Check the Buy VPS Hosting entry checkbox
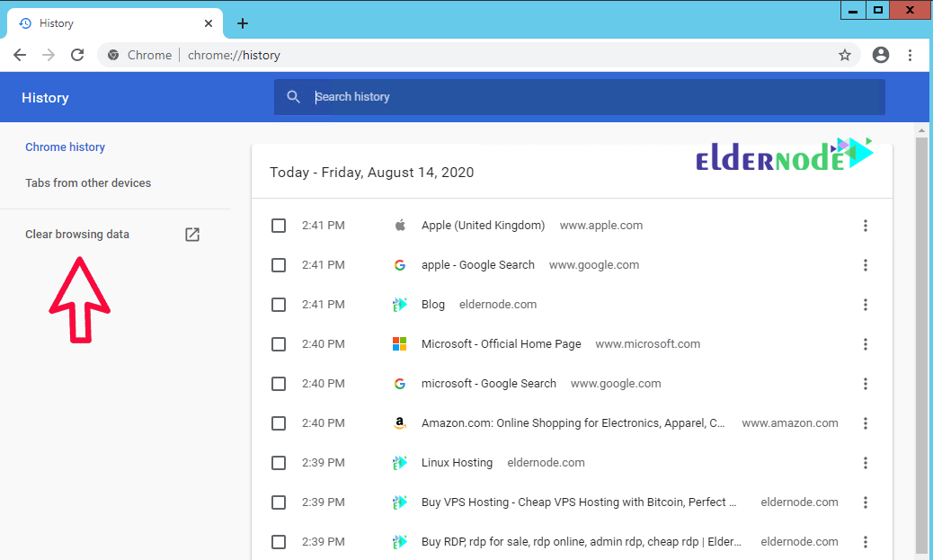 (x=279, y=502)
